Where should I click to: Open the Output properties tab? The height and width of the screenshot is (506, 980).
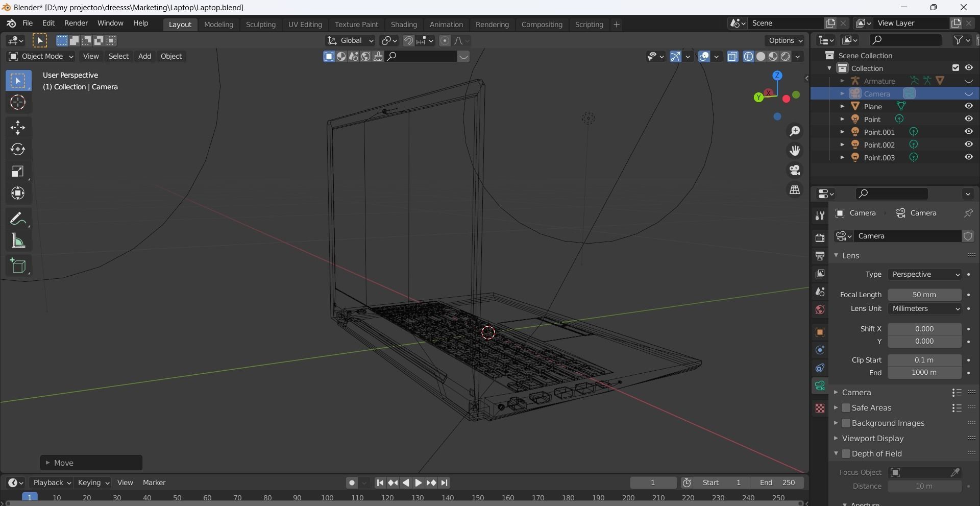[x=820, y=256]
